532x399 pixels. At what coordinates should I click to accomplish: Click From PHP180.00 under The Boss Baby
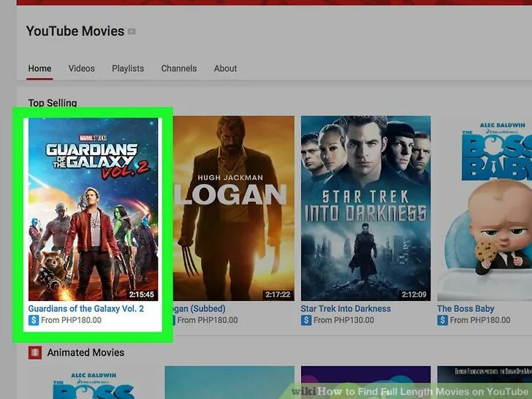480,320
